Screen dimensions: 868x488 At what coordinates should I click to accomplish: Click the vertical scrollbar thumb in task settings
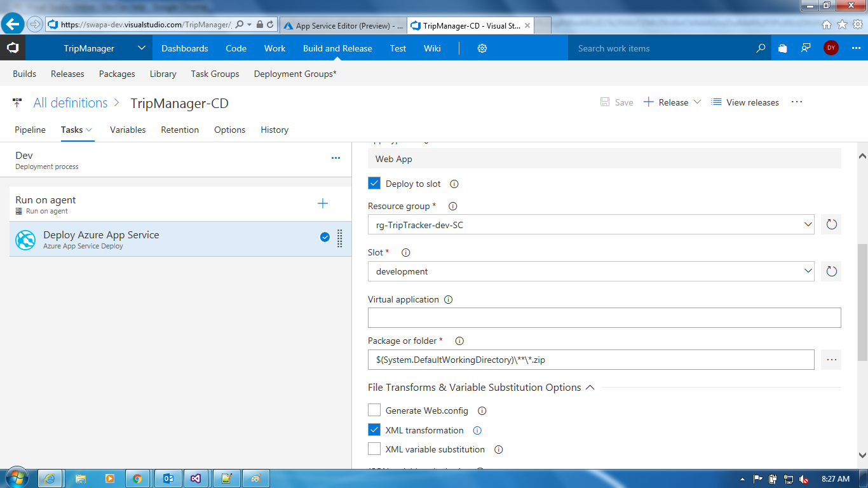[x=862, y=302]
